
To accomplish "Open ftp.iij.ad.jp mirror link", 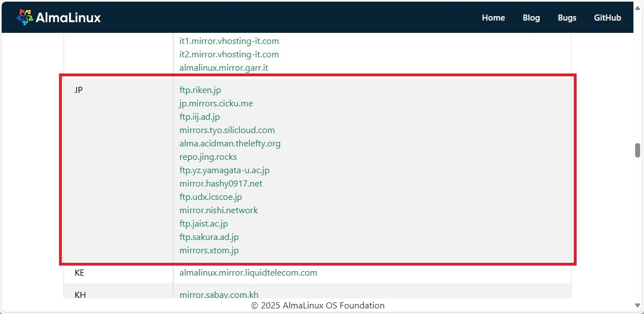I will [x=199, y=117].
